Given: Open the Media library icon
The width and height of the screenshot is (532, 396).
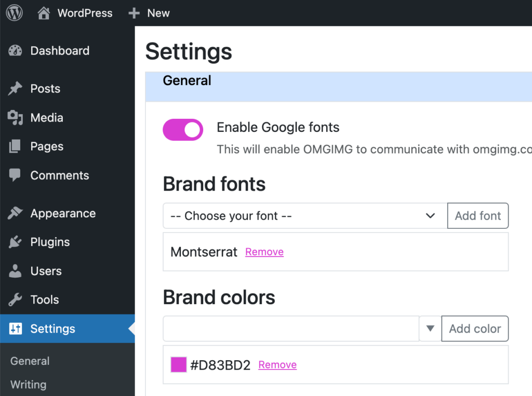Looking at the screenshot, I should click(x=16, y=117).
